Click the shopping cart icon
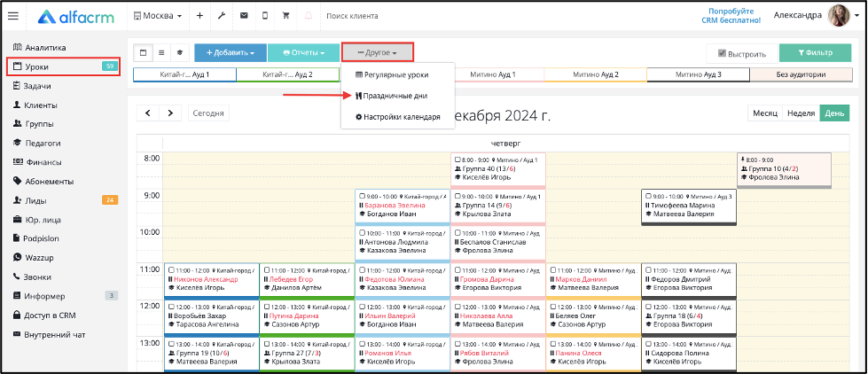This screenshot has width=868, height=374. tap(286, 16)
